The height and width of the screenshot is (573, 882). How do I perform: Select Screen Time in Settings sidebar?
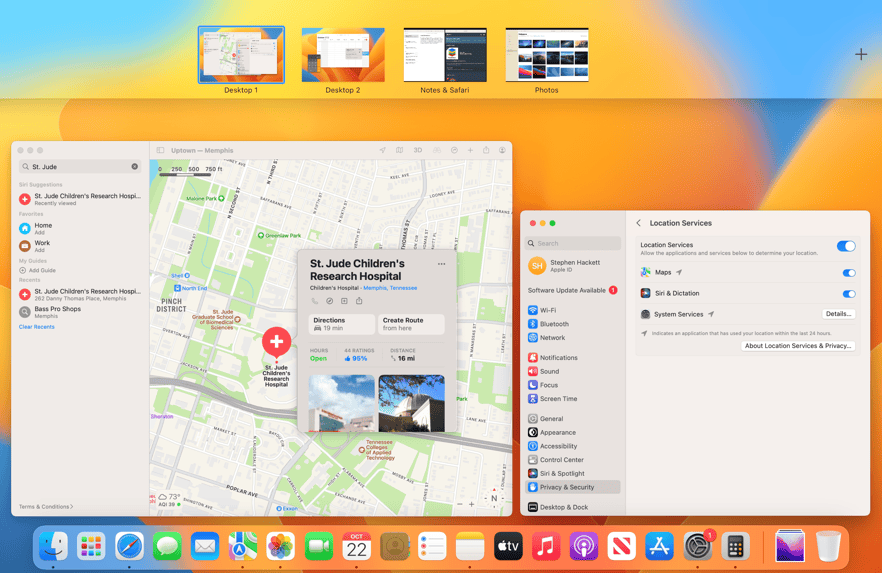tap(573, 399)
